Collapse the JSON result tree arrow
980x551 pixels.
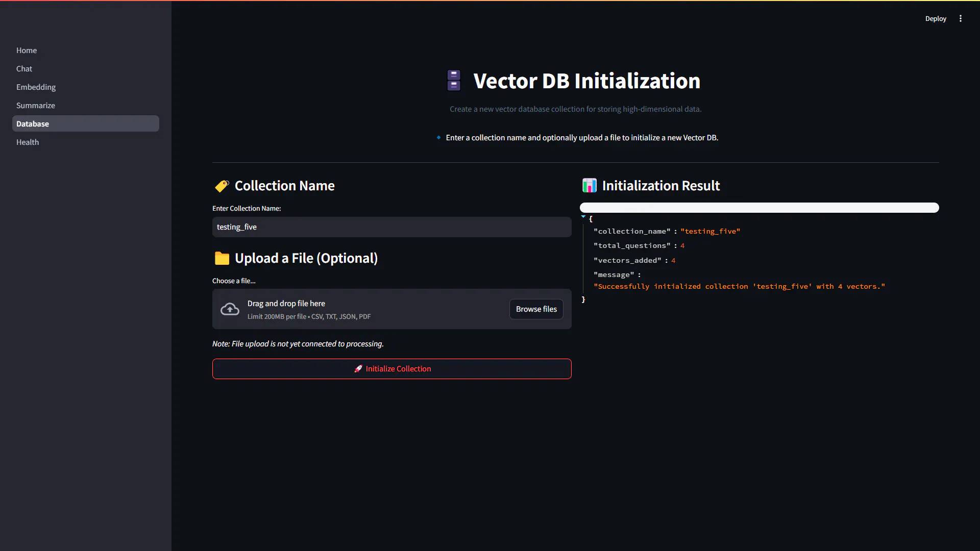[583, 217]
